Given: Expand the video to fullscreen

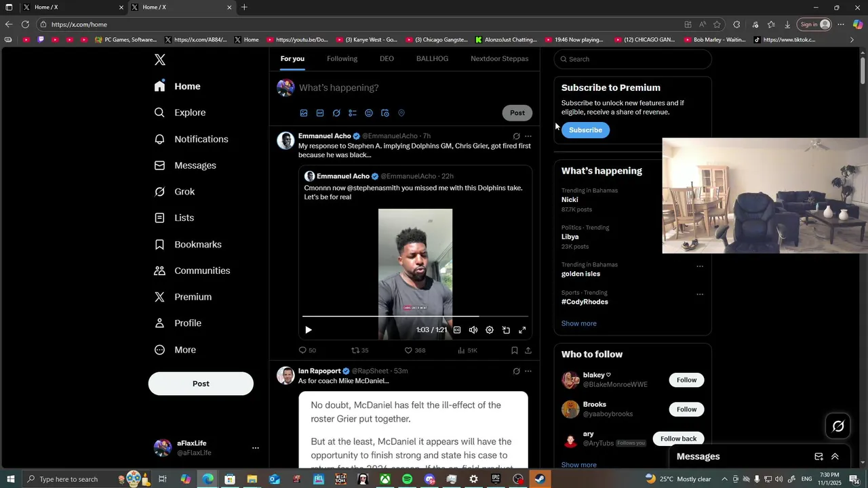Looking at the screenshot, I should click(x=522, y=330).
